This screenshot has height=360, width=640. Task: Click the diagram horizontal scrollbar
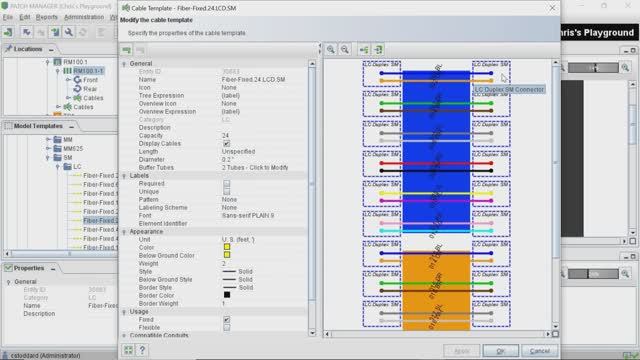(437, 334)
